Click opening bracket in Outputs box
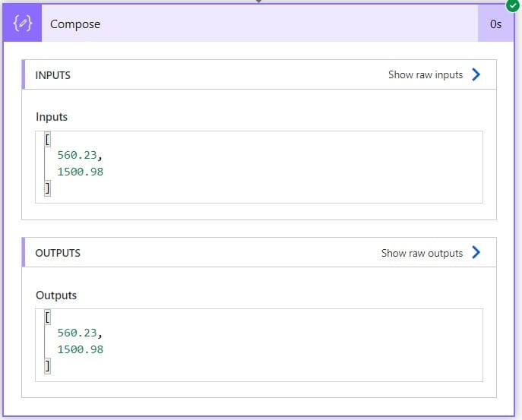 pyautogui.click(x=48, y=317)
